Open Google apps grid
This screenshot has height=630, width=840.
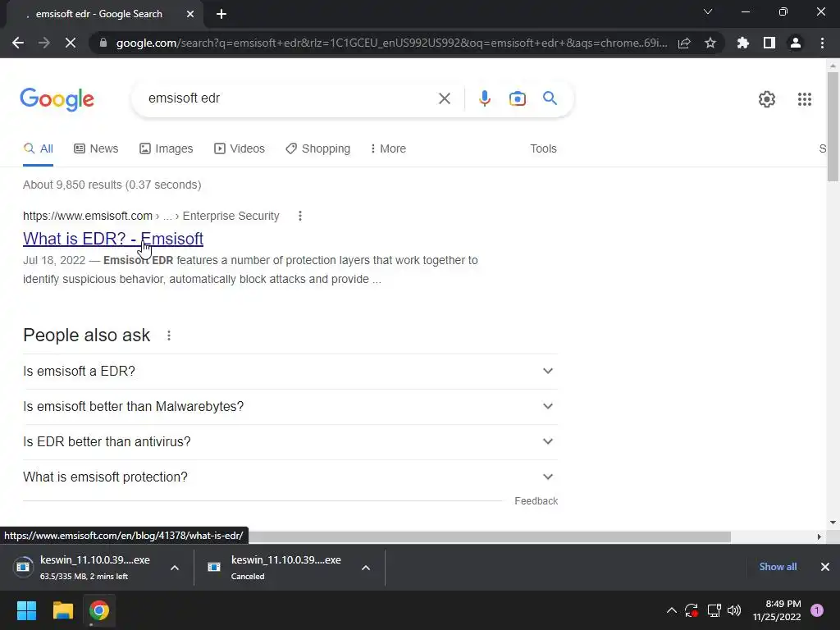pos(804,99)
